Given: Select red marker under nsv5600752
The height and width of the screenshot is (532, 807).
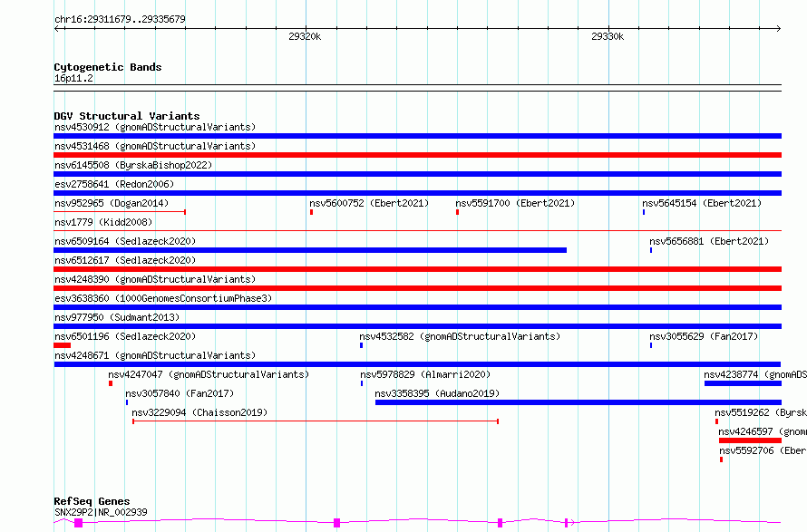Looking at the screenshot, I should pos(311,212).
